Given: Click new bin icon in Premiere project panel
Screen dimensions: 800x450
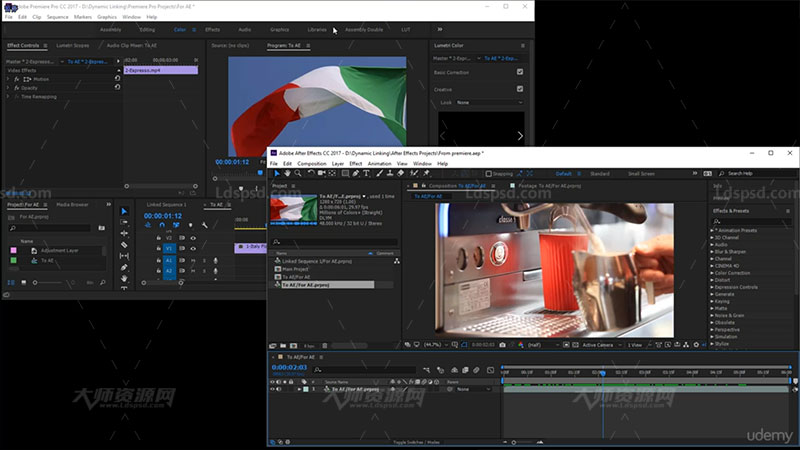Looking at the screenshot, I should click(102, 228).
